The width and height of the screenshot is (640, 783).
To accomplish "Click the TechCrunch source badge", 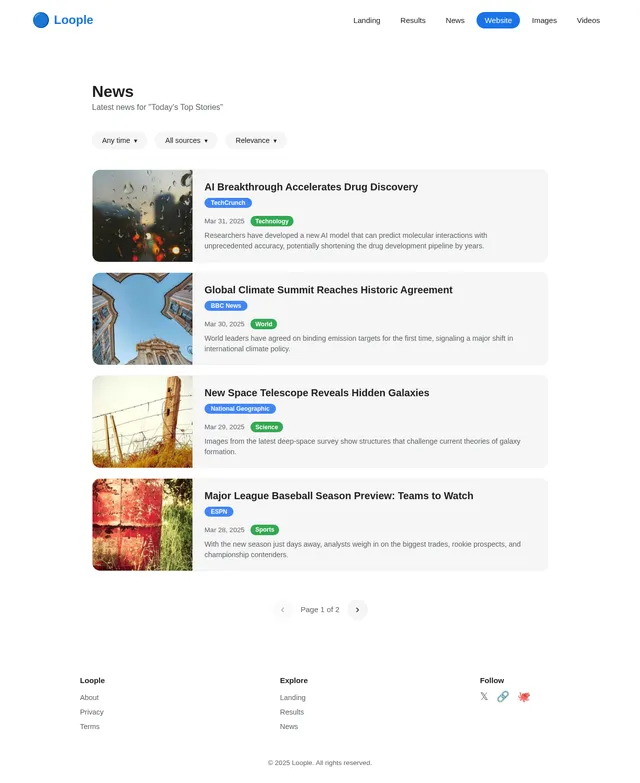I will click(x=228, y=203).
